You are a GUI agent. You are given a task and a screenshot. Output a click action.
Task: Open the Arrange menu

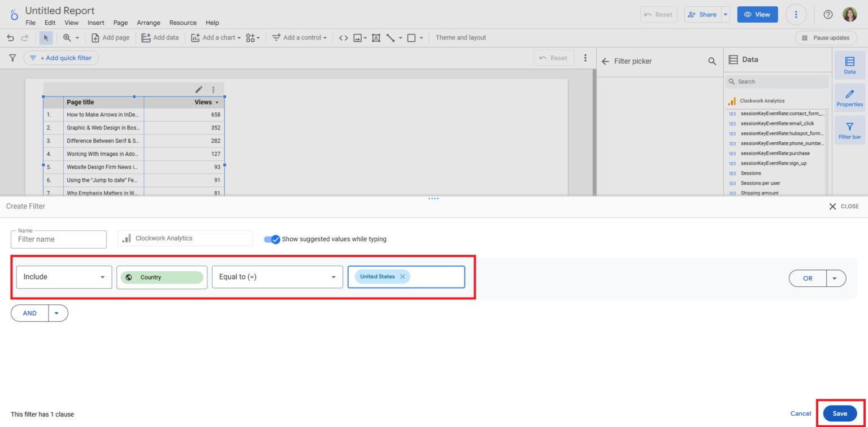pyautogui.click(x=149, y=23)
